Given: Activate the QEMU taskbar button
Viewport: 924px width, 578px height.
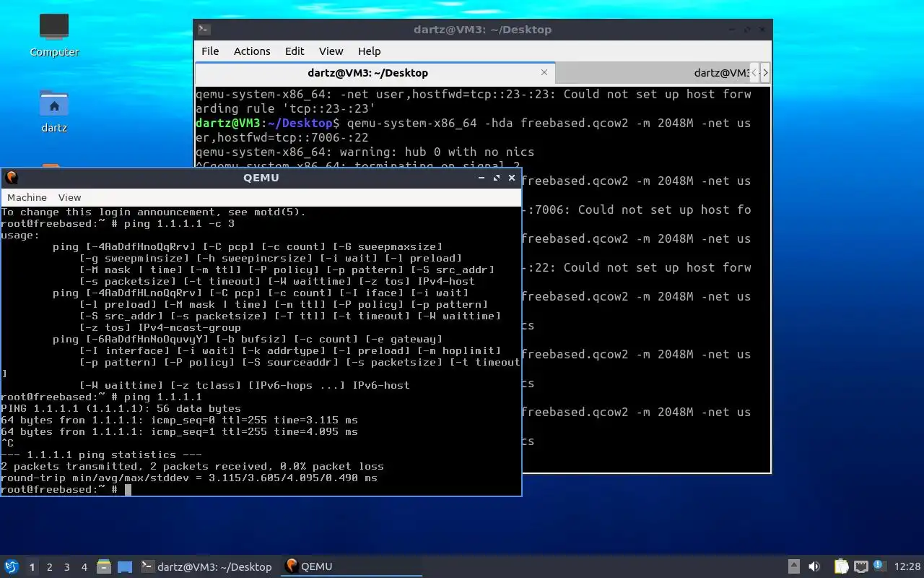Looking at the screenshot, I should click(x=352, y=566).
